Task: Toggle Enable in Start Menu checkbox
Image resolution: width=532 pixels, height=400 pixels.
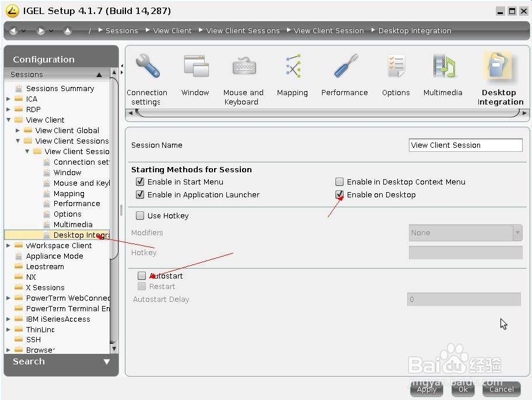Action: click(x=140, y=182)
